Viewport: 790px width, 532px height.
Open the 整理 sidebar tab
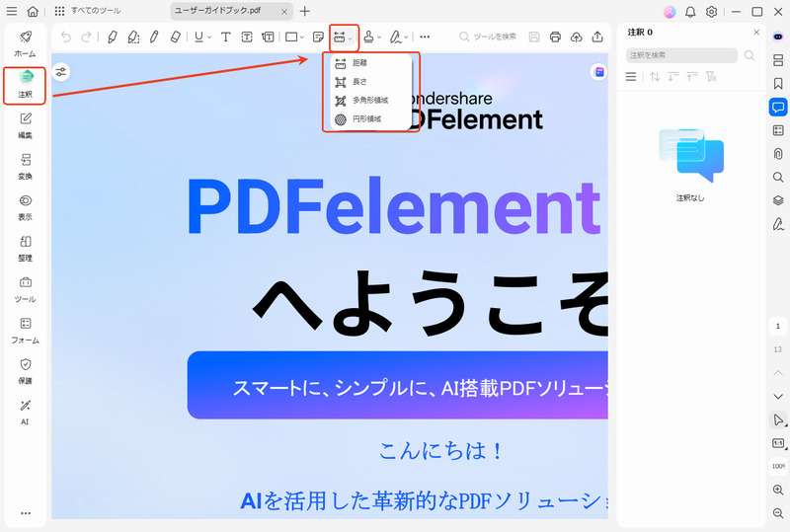(x=26, y=249)
